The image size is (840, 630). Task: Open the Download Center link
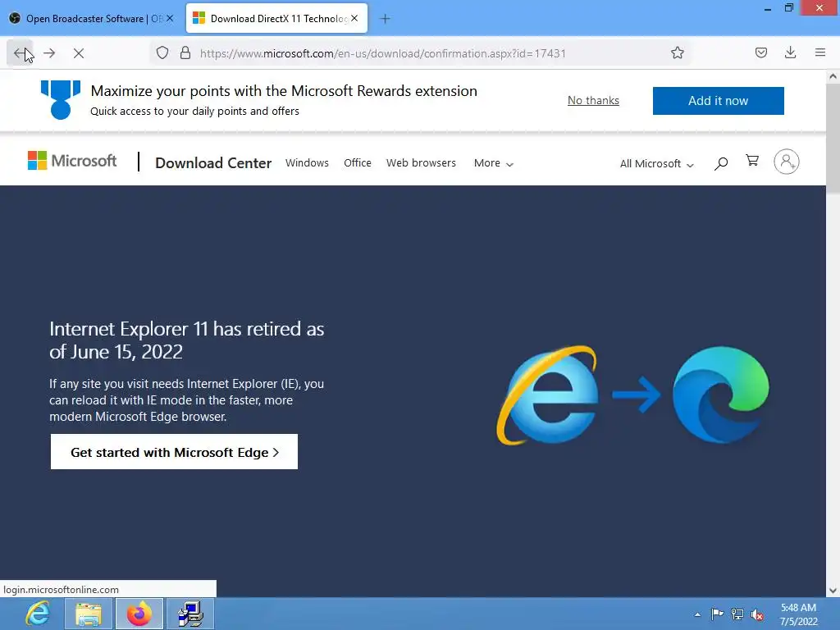tap(213, 163)
